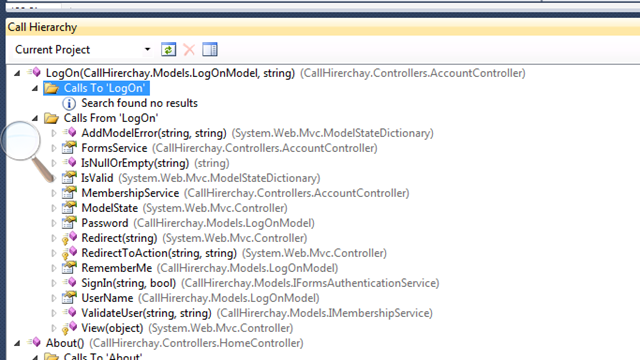Click the Redirect protected method icon
Image resolution: width=640 pixels, height=360 pixels.
70,238
